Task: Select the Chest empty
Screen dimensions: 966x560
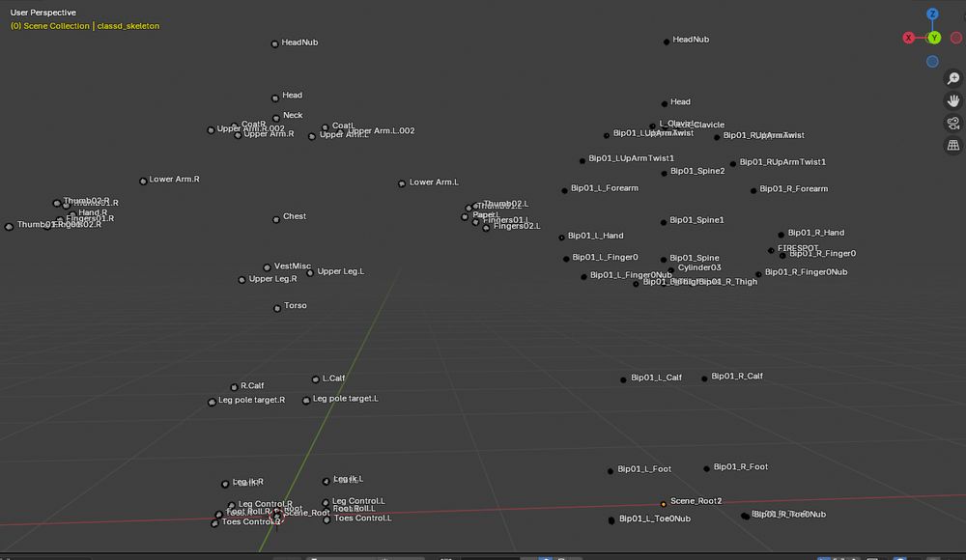Action: 276,219
